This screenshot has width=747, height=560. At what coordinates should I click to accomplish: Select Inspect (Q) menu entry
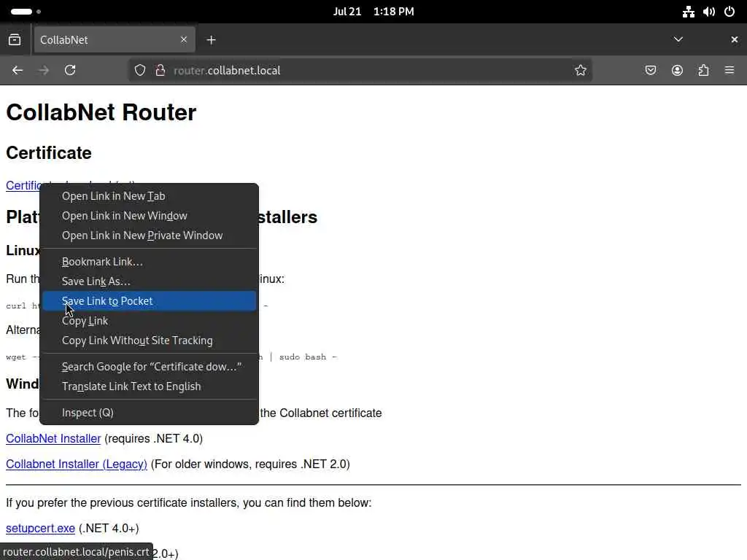149,413
